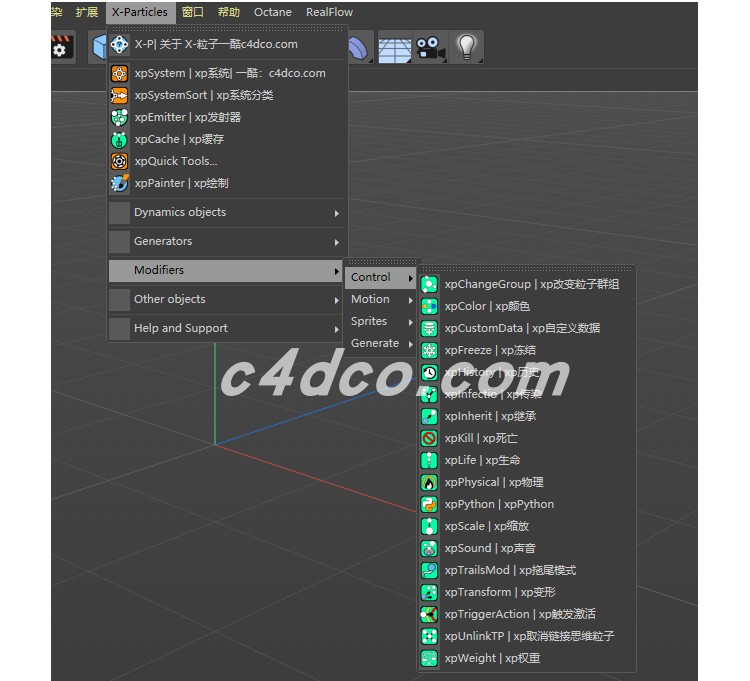
Task: Select the xpEmitter | xp发射器 label
Action: click(x=188, y=117)
